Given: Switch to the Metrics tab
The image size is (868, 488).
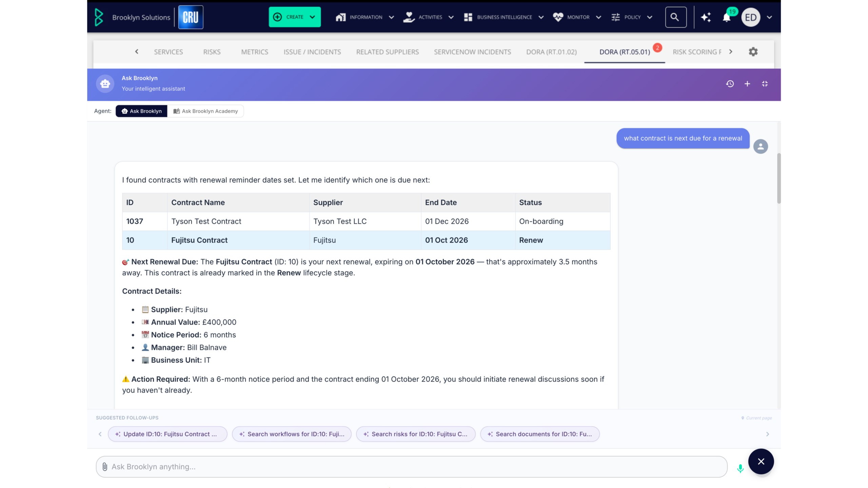Looking at the screenshot, I should click(255, 52).
